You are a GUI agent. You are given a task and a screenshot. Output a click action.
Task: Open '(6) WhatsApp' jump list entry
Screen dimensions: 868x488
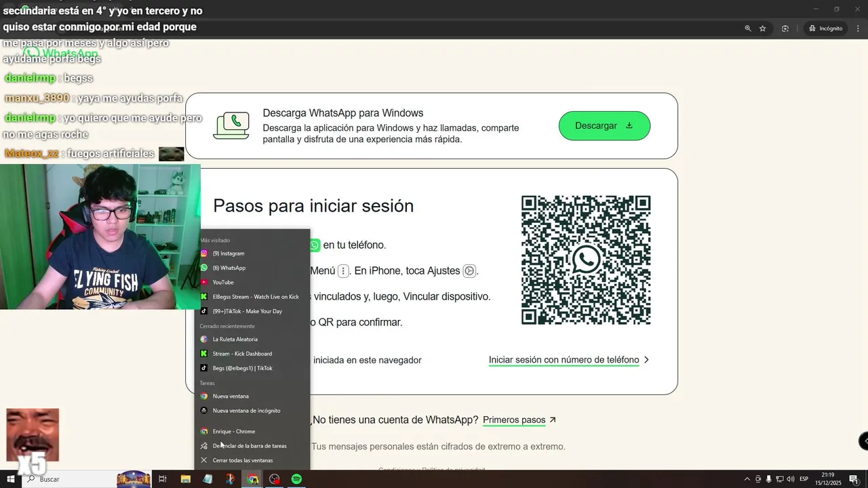(x=252, y=268)
